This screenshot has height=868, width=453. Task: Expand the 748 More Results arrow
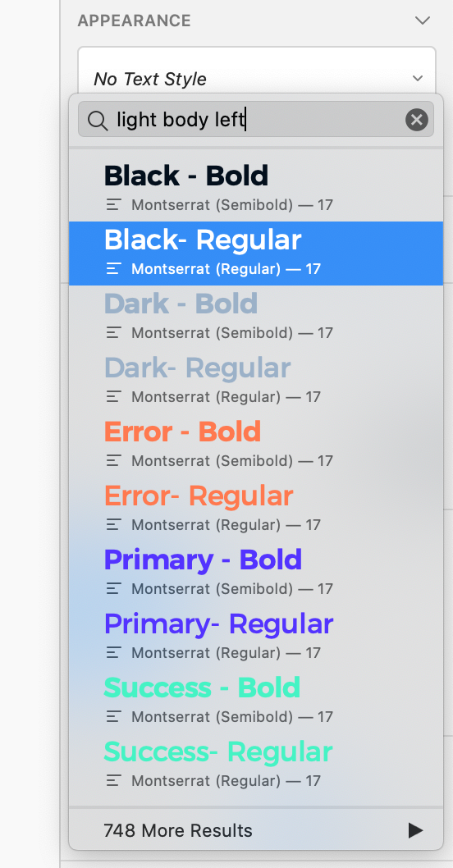(415, 830)
